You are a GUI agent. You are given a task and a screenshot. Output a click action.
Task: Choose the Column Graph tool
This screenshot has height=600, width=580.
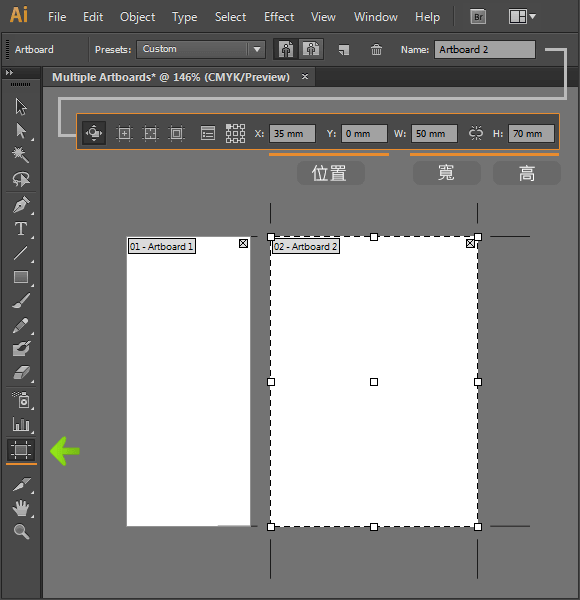click(21, 424)
